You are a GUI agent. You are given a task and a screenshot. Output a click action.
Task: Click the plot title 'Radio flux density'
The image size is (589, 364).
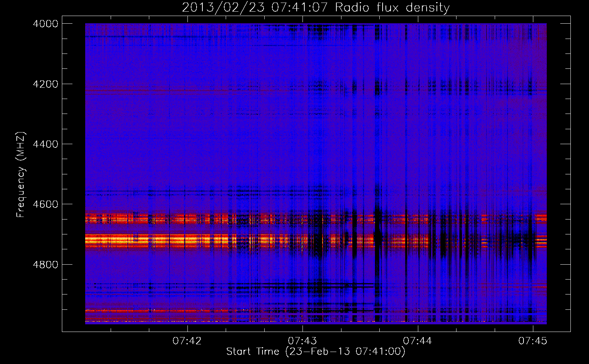392,8
